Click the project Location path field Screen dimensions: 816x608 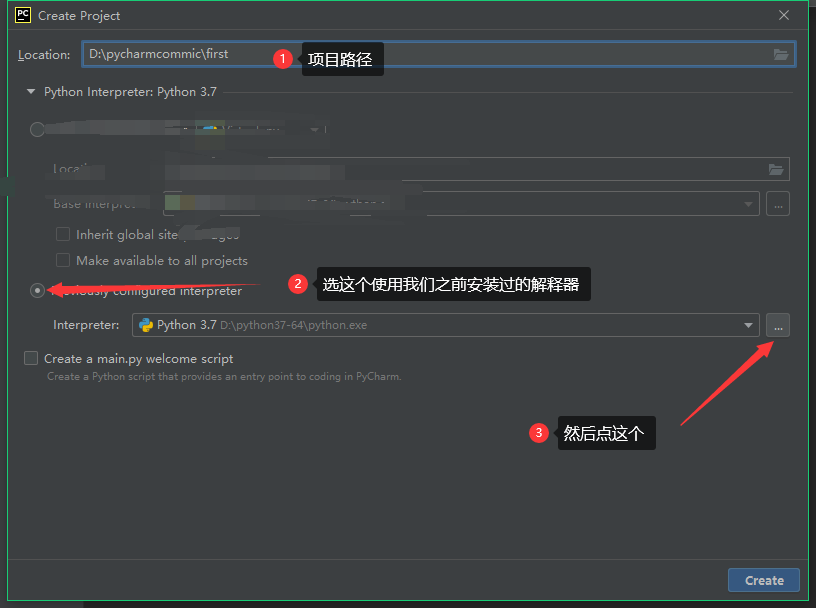(x=438, y=54)
